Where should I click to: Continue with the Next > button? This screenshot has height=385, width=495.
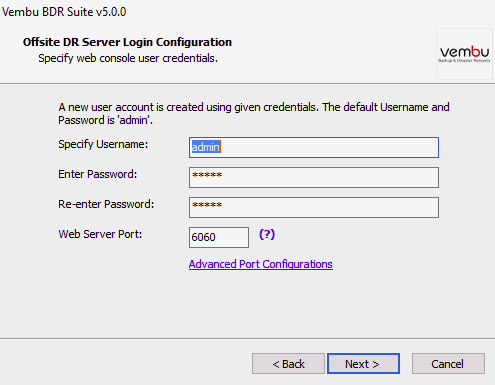(x=363, y=364)
